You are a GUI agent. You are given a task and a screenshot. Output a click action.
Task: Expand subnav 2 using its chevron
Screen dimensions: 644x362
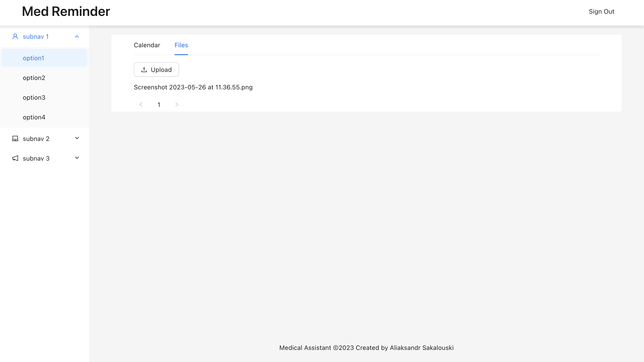[77, 138]
